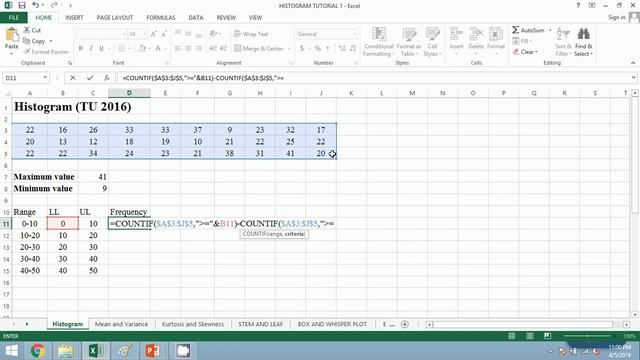Expand the Name Box dropdown
The image size is (640, 360).
pyautogui.click(x=45, y=78)
